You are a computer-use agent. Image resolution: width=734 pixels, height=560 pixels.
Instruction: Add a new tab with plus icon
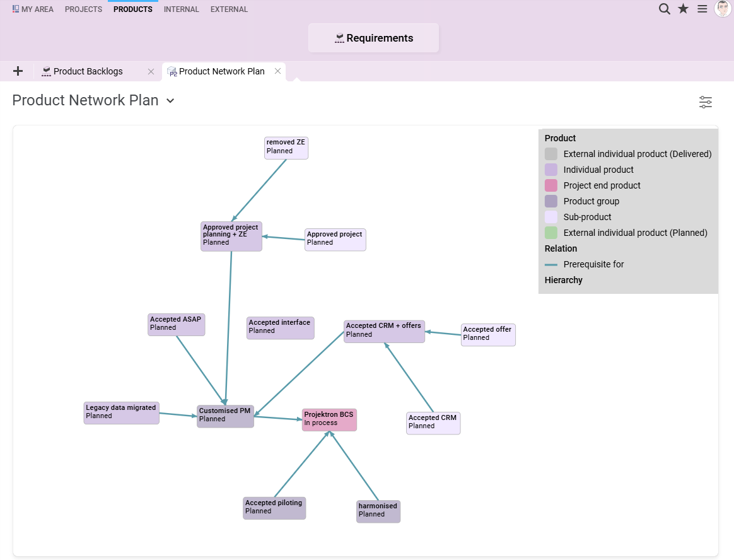coord(18,71)
